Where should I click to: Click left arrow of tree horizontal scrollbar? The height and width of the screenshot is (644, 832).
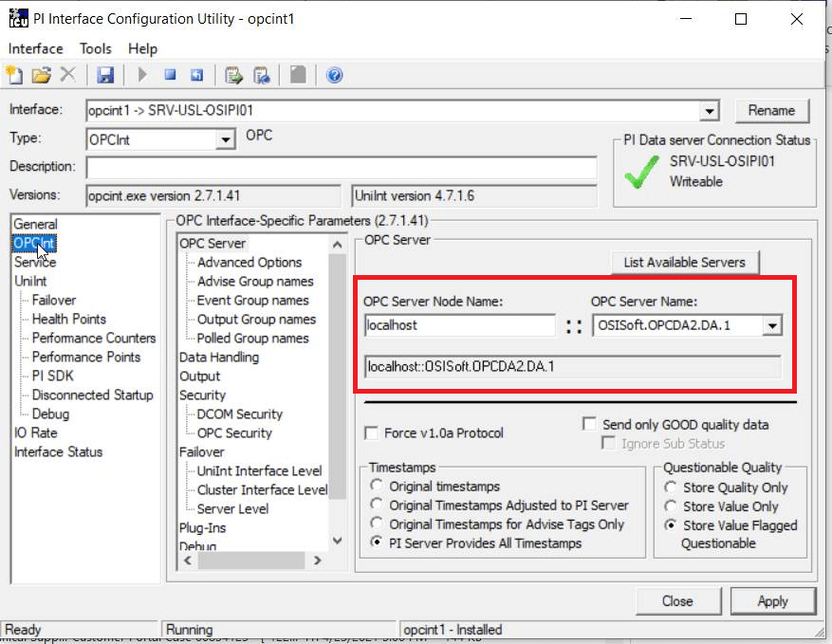(x=188, y=561)
